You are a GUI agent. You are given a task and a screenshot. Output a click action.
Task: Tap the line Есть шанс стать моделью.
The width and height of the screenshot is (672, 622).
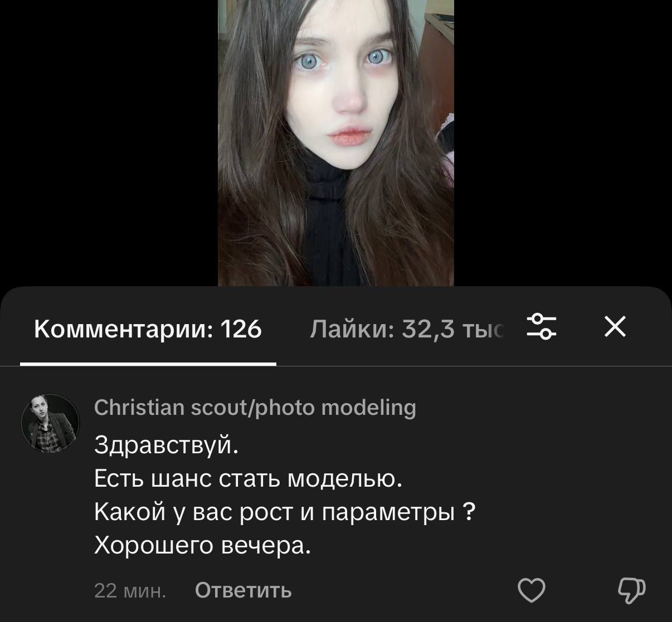click(249, 478)
